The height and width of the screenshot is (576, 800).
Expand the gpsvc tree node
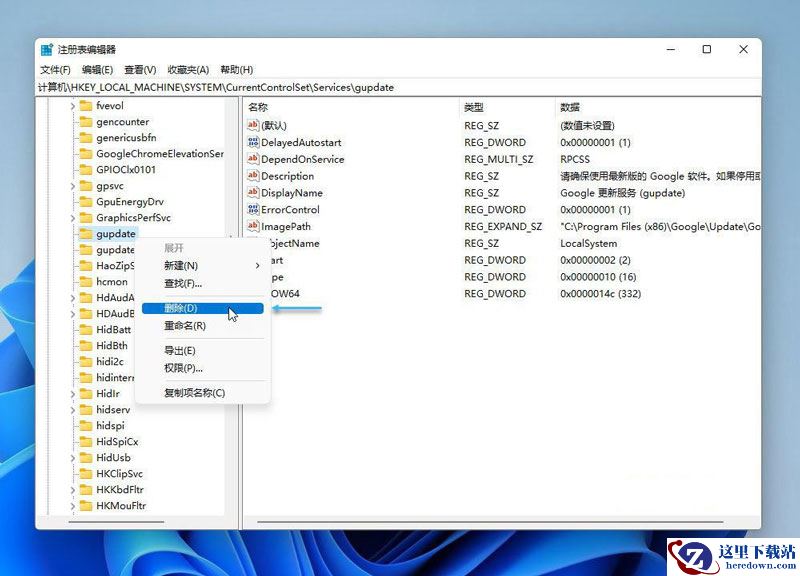pyautogui.click(x=72, y=186)
